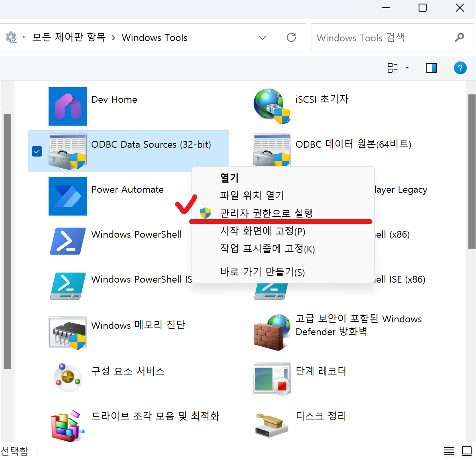Open the iSCSI 초기자 globe icon
Image resolution: width=476 pixels, height=460 pixels.
coord(272,106)
